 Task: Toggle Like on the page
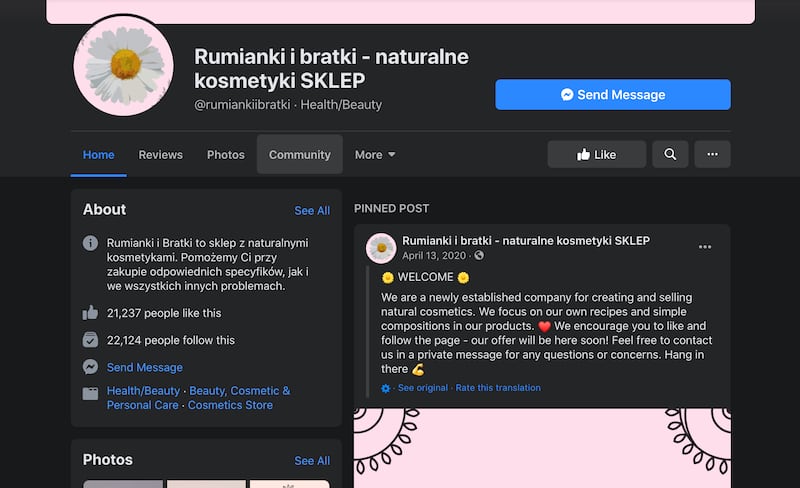pos(596,154)
